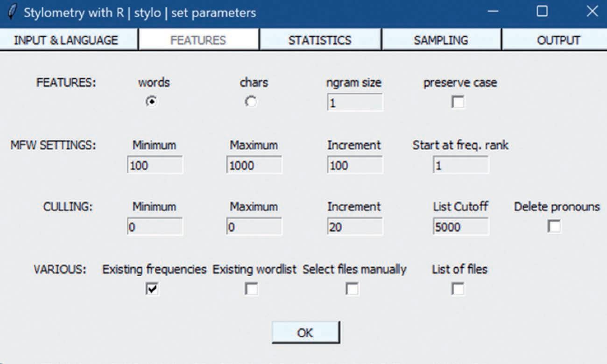Screen dimensions: 607x364
Task: Click the ngram size input field
Action: (354, 103)
